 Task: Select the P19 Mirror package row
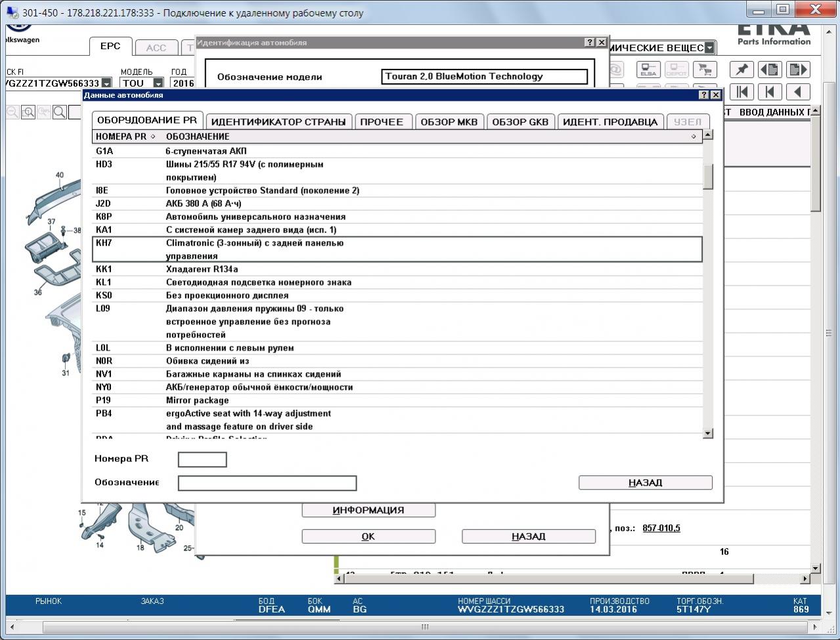[397, 400]
